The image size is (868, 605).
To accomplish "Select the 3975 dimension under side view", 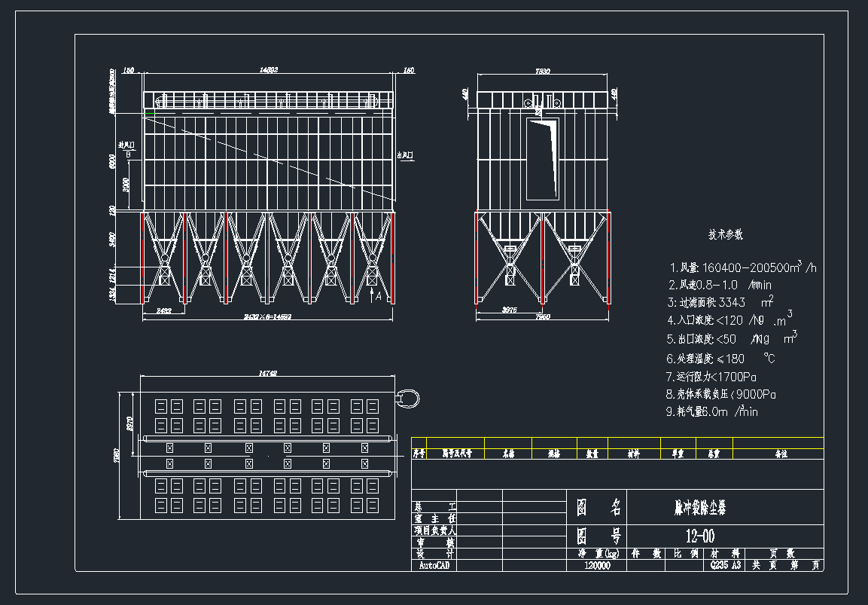I will point(509,309).
